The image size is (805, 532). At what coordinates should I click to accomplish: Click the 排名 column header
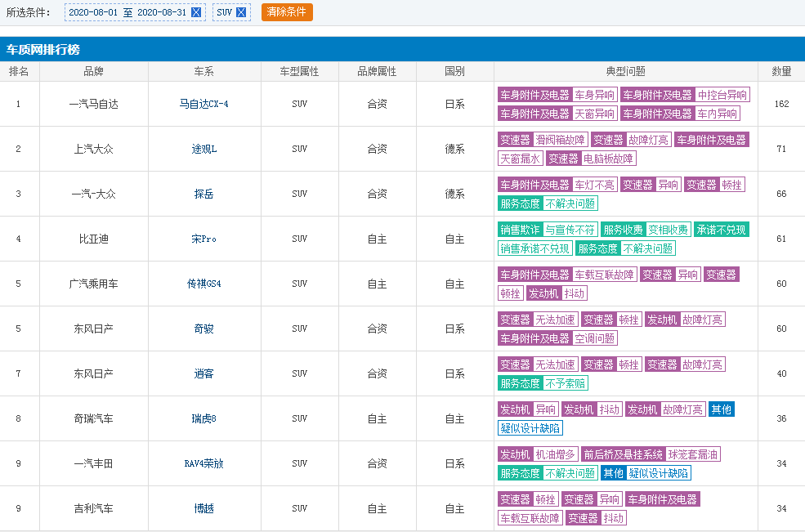click(19, 71)
